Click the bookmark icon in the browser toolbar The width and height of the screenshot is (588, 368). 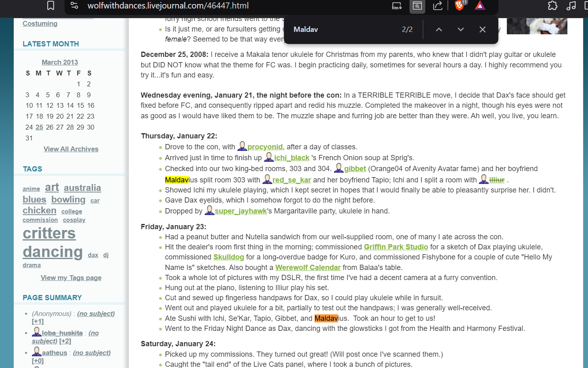pyautogui.click(x=50, y=6)
